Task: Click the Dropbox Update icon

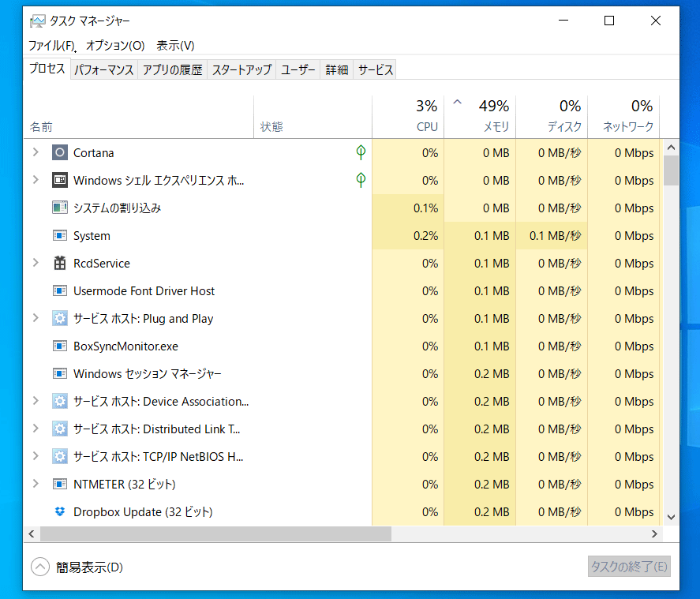Action: point(60,511)
